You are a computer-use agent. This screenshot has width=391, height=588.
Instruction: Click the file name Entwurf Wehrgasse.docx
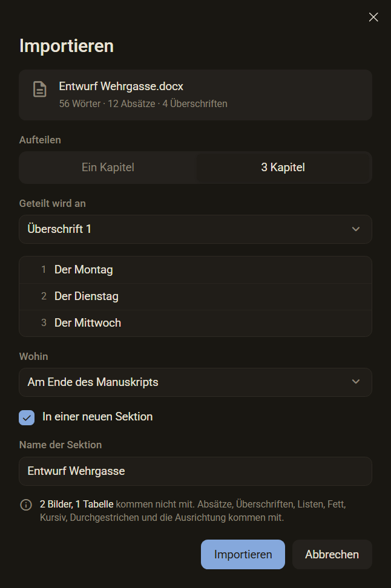click(121, 87)
